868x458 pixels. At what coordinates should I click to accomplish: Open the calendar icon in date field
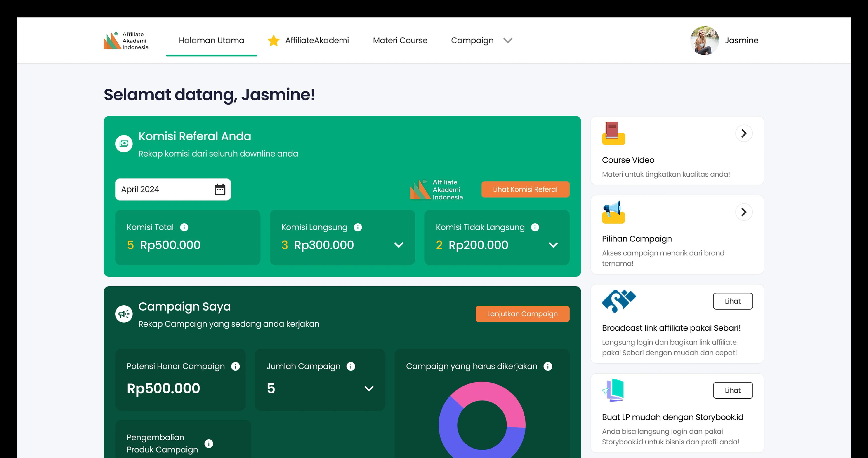220,189
